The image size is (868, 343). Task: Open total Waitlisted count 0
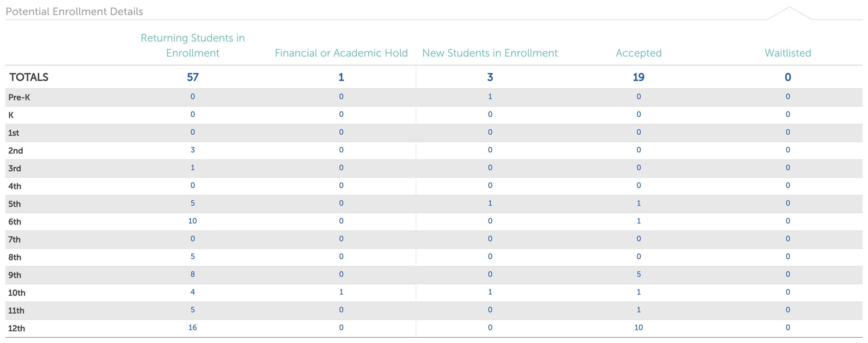coord(787,77)
